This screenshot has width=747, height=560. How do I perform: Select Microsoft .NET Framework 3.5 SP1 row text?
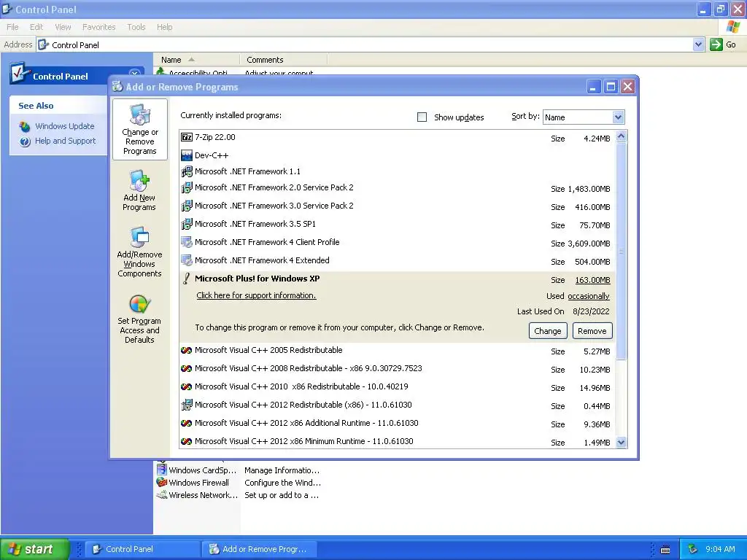click(255, 224)
